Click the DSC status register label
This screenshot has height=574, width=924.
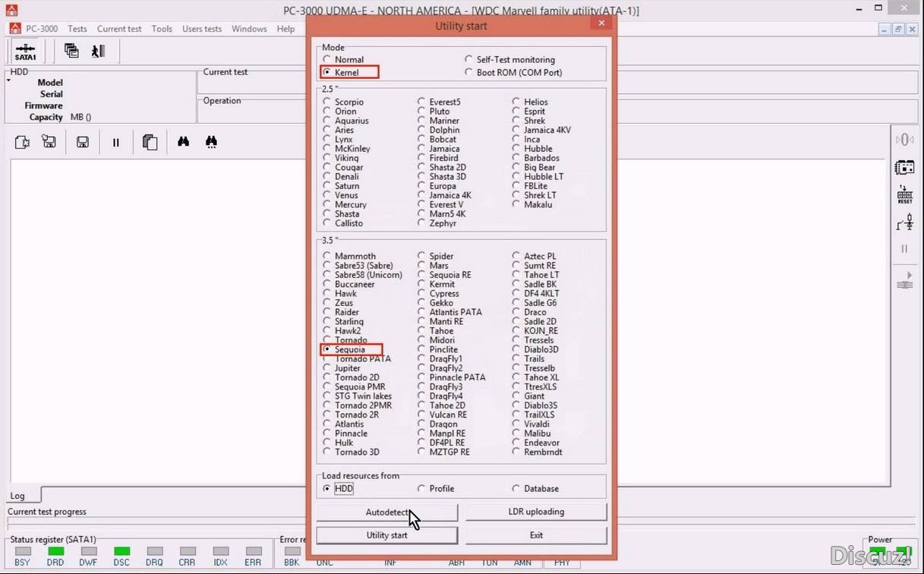[121, 563]
